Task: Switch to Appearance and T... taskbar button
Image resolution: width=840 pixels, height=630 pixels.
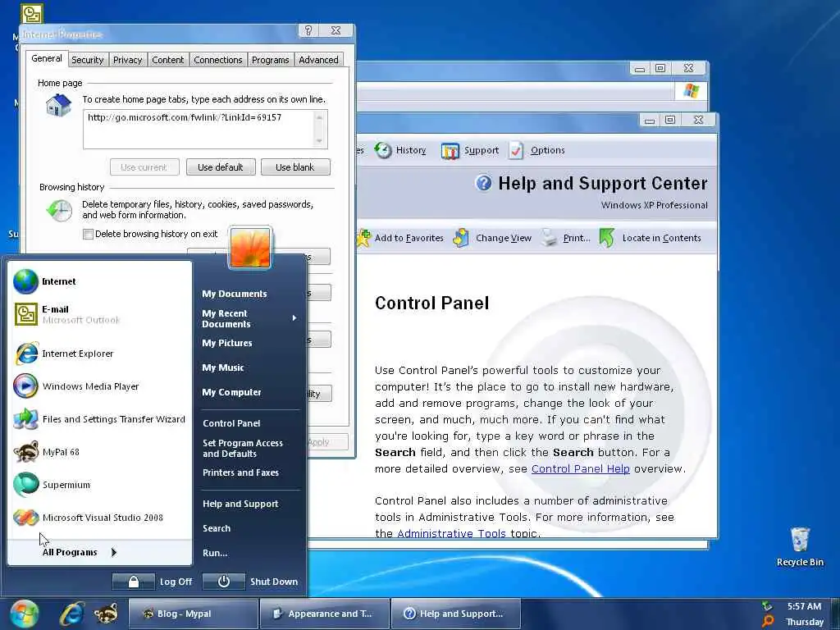Action: (325, 614)
